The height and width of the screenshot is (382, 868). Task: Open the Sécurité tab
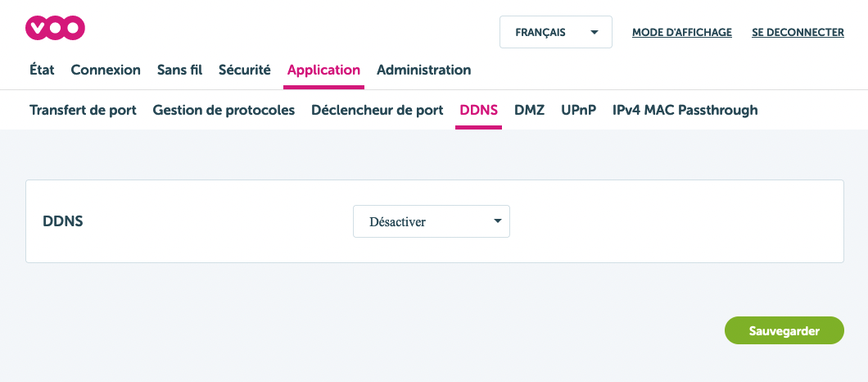tap(244, 70)
